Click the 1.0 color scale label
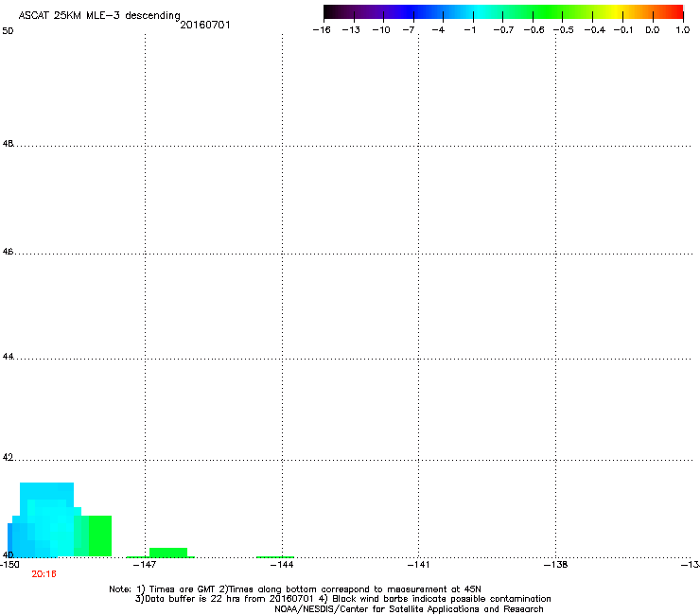700x615 pixels. 683,30
